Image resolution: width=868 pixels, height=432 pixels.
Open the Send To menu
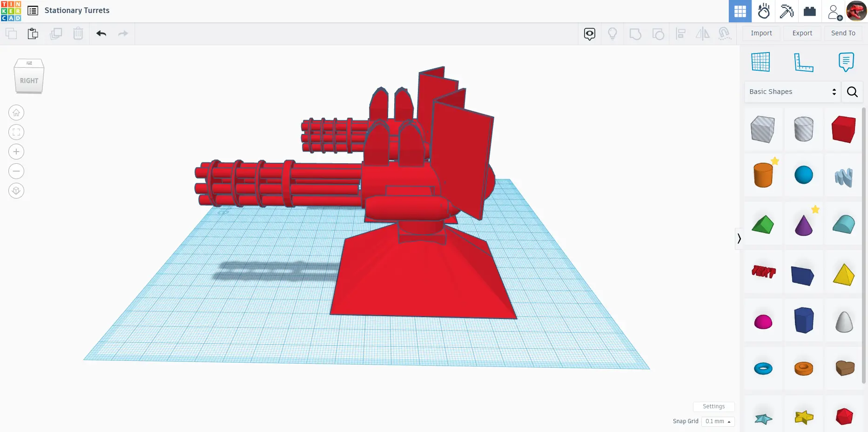[843, 33]
